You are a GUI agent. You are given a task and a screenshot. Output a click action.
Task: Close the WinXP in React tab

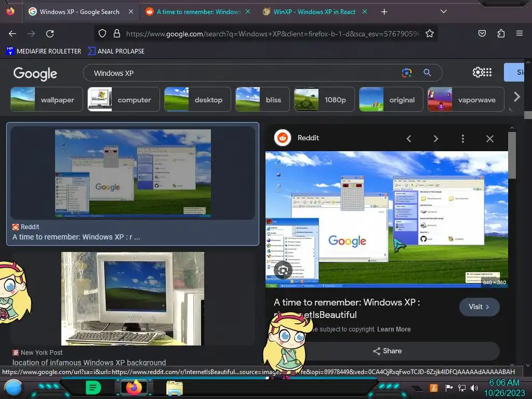pyautogui.click(x=365, y=11)
